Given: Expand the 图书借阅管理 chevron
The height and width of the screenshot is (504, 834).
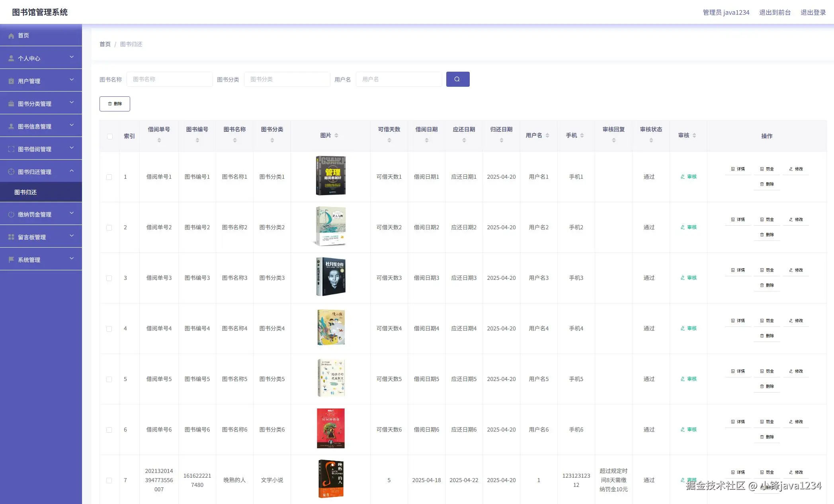Looking at the screenshot, I should point(72,148).
